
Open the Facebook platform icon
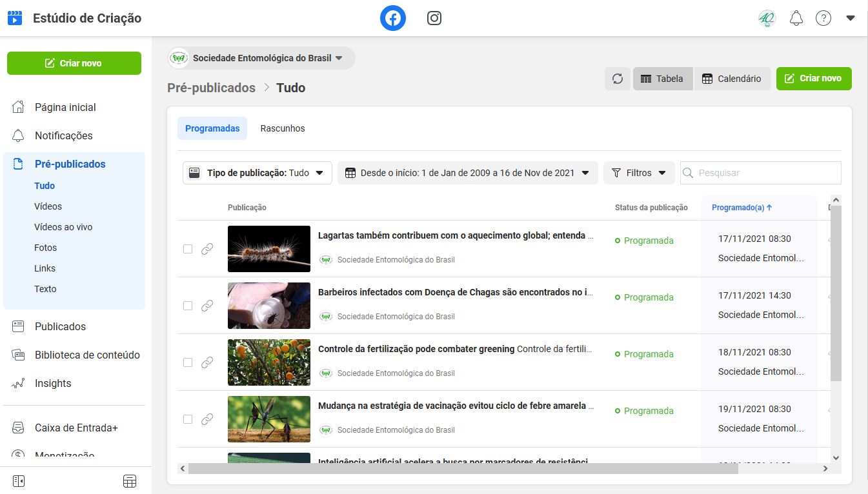click(393, 18)
